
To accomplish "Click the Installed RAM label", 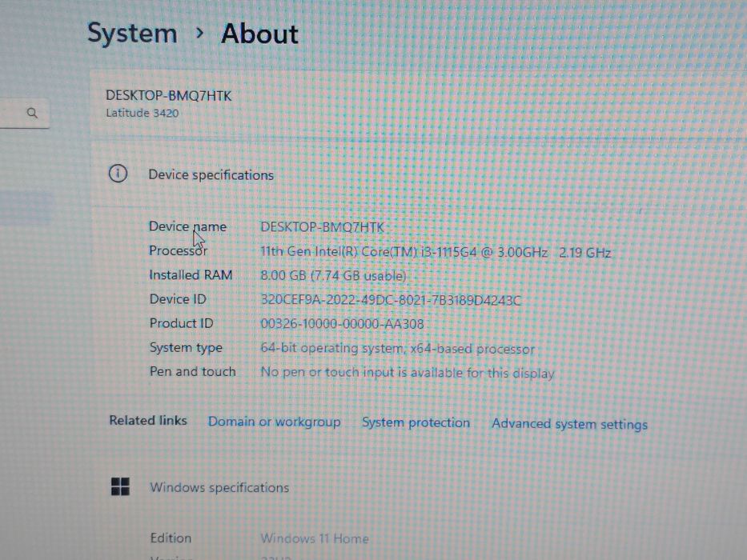I will tap(191, 274).
